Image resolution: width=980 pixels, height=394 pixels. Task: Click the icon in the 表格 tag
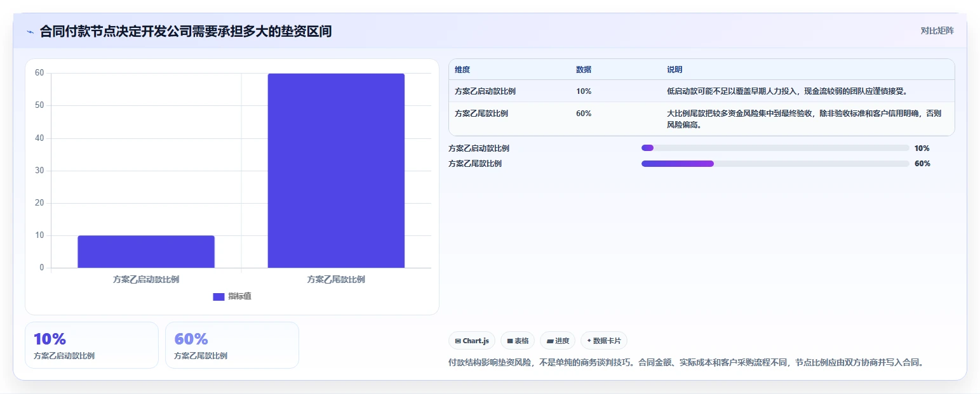click(x=510, y=341)
